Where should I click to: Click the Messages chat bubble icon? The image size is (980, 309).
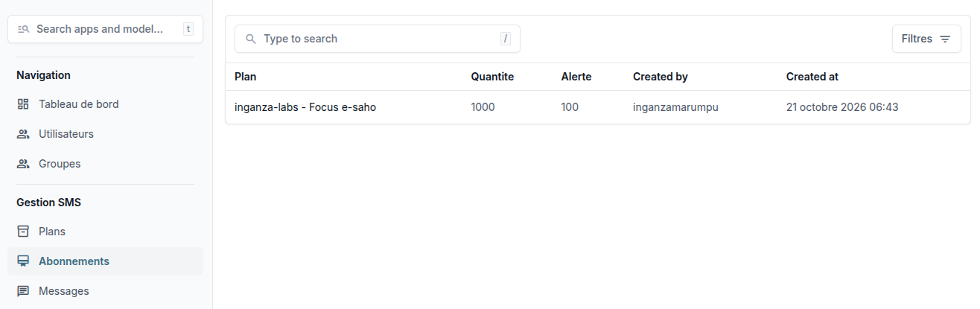[x=23, y=291]
